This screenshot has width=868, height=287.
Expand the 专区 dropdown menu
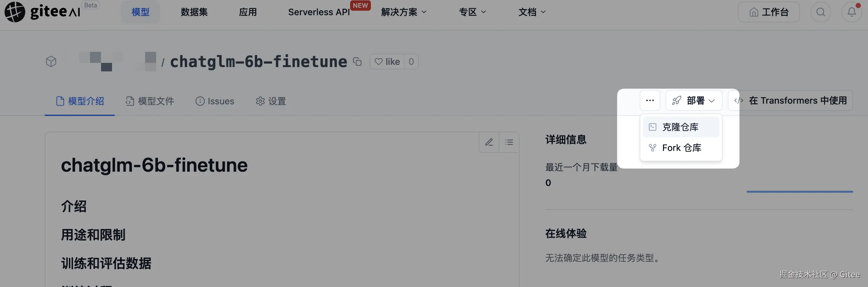coord(473,12)
